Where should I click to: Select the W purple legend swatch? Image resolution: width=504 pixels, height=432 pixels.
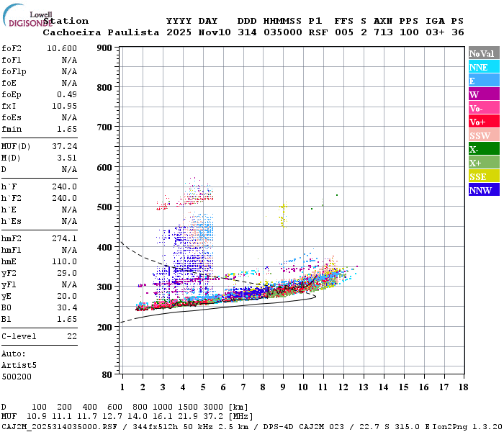click(484, 94)
